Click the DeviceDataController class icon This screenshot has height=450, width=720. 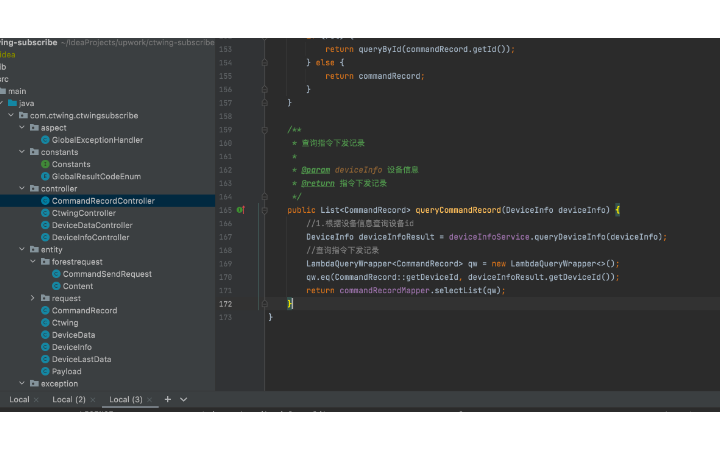tap(45, 225)
